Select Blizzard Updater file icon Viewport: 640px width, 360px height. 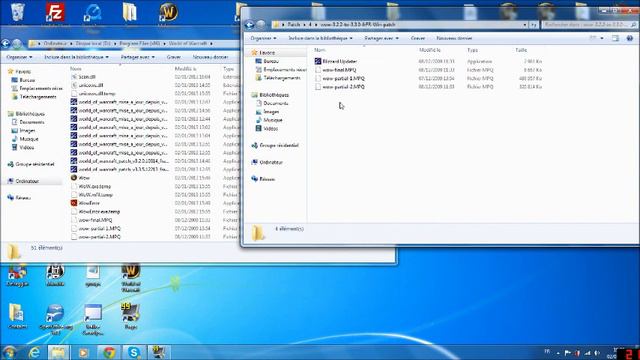click(318, 61)
